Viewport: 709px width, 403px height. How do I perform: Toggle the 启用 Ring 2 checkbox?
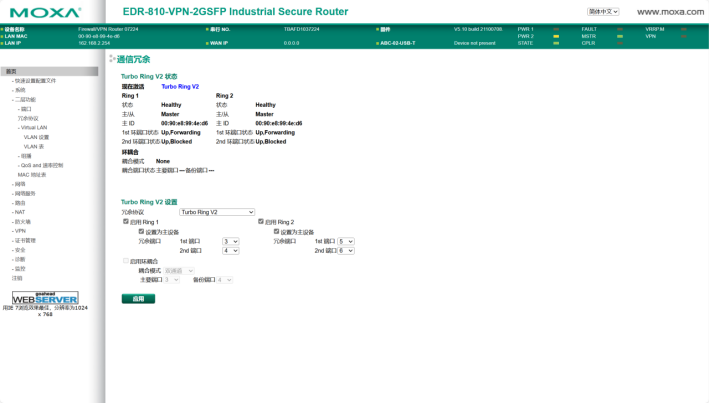click(261, 222)
